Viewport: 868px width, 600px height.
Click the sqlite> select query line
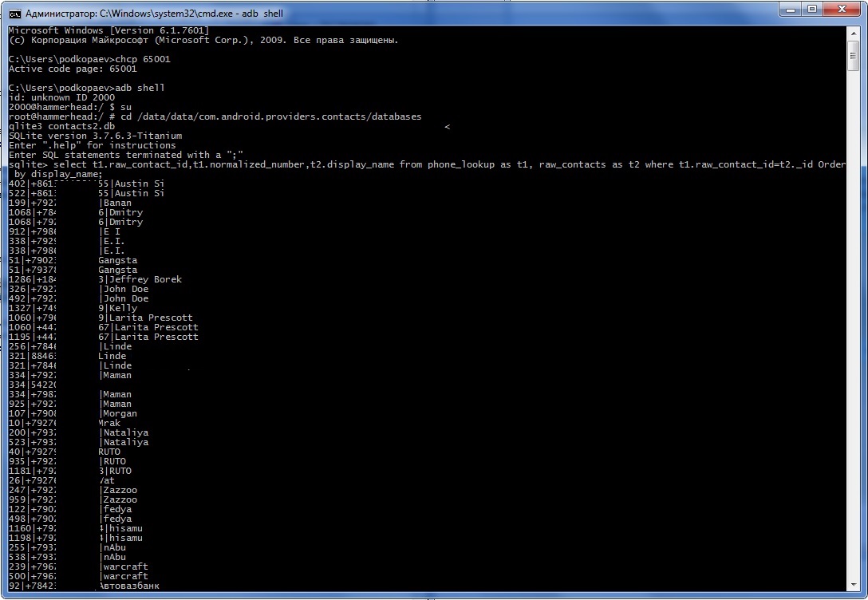(427, 164)
